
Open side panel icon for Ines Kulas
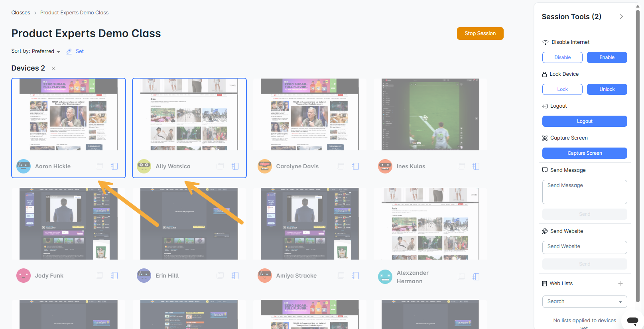(x=476, y=166)
